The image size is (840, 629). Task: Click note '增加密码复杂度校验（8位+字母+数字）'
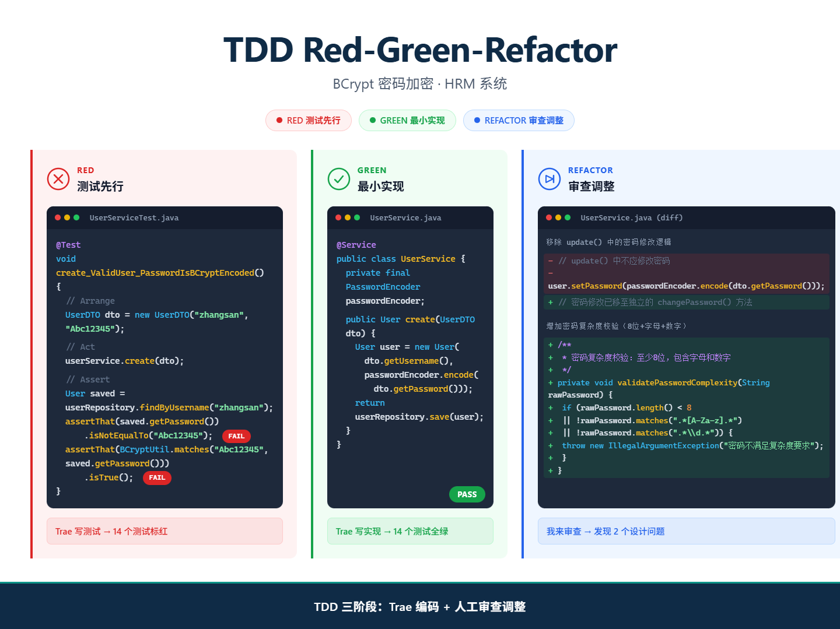pos(617,326)
